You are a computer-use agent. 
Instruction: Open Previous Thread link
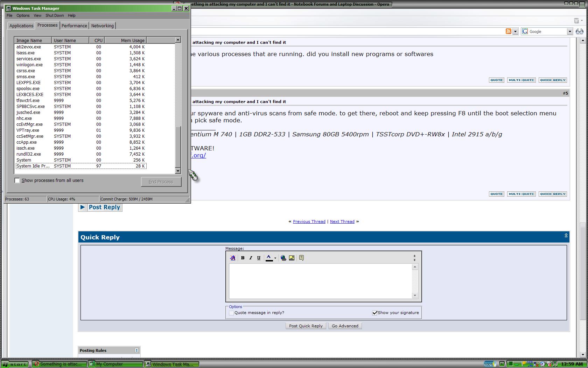(309, 222)
